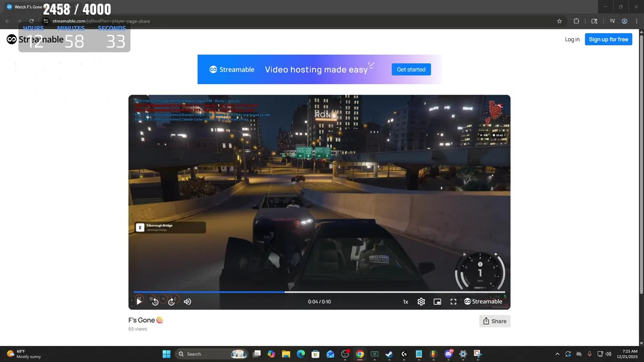Open FL Studio from the taskbar

click(x=434, y=354)
